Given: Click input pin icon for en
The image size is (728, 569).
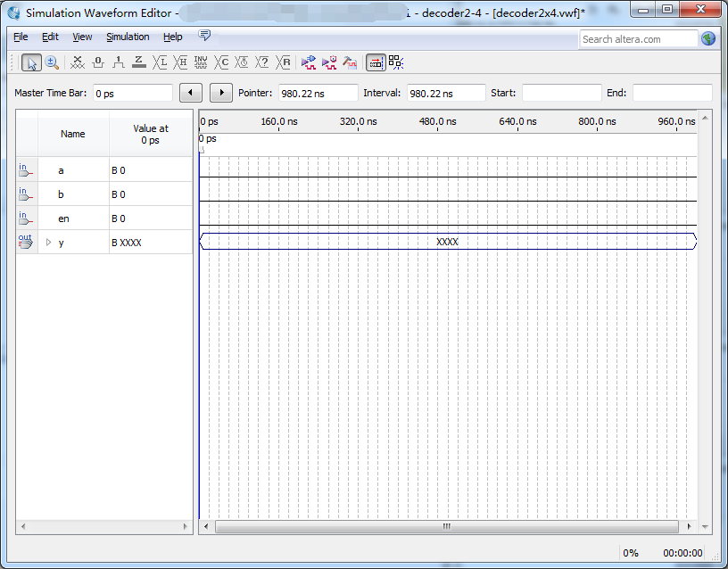Looking at the screenshot, I should pos(26,219).
